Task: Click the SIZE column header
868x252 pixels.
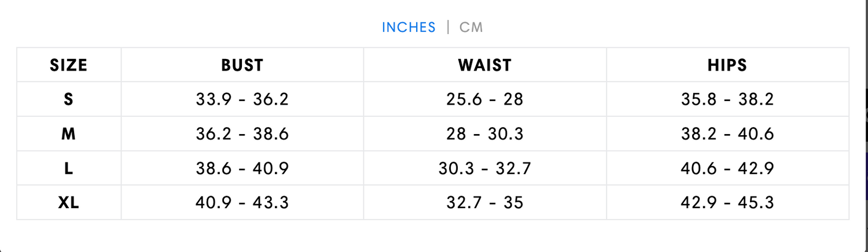Action: [69, 65]
